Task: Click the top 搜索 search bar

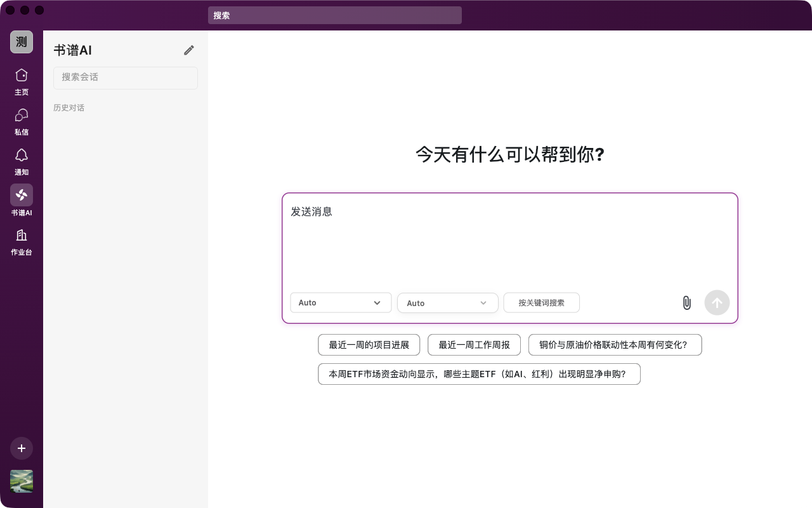Action: (335, 15)
